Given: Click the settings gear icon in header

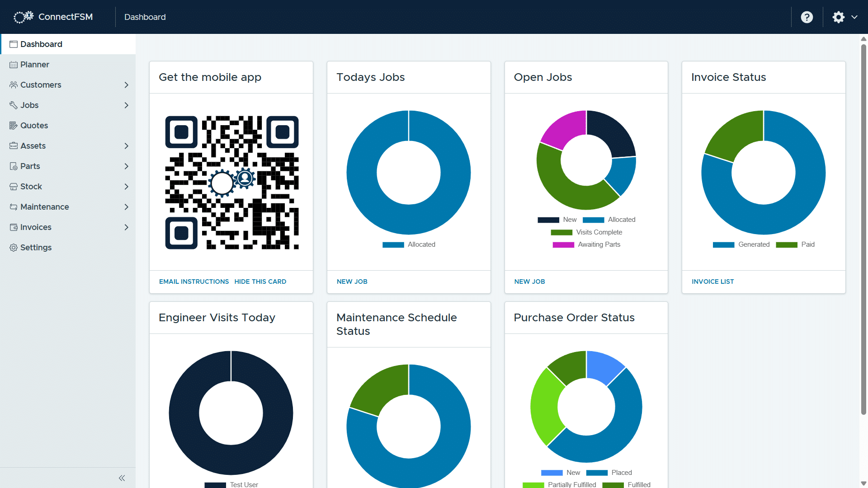Looking at the screenshot, I should pos(839,17).
